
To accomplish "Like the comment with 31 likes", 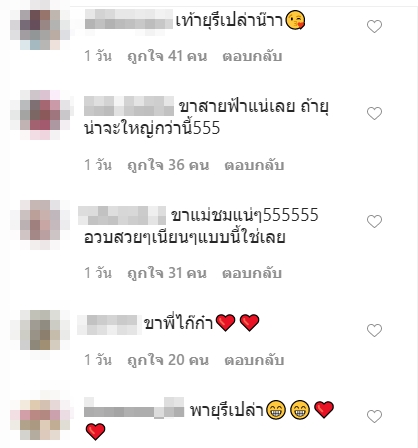I will coord(374,221).
